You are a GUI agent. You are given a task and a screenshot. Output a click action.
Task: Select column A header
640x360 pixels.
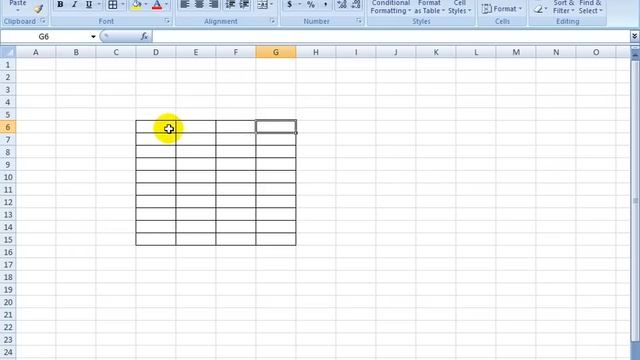coord(36,52)
